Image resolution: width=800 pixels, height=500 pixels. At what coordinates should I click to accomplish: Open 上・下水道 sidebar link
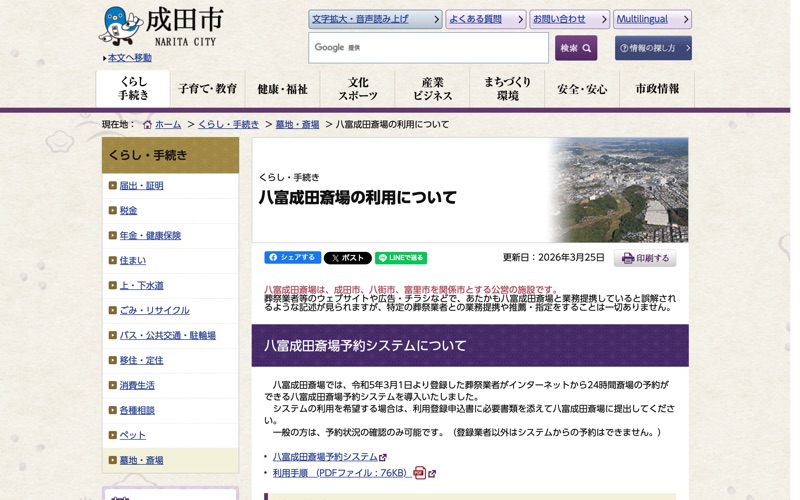[141, 285]
